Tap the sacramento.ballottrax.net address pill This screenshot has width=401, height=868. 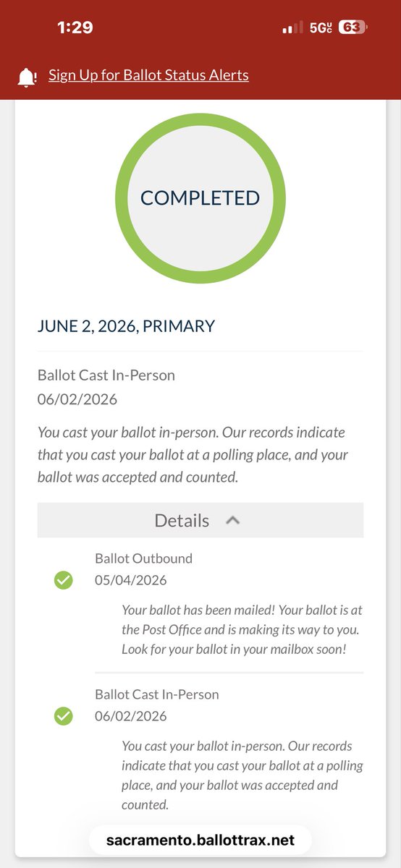coord(200,841)
